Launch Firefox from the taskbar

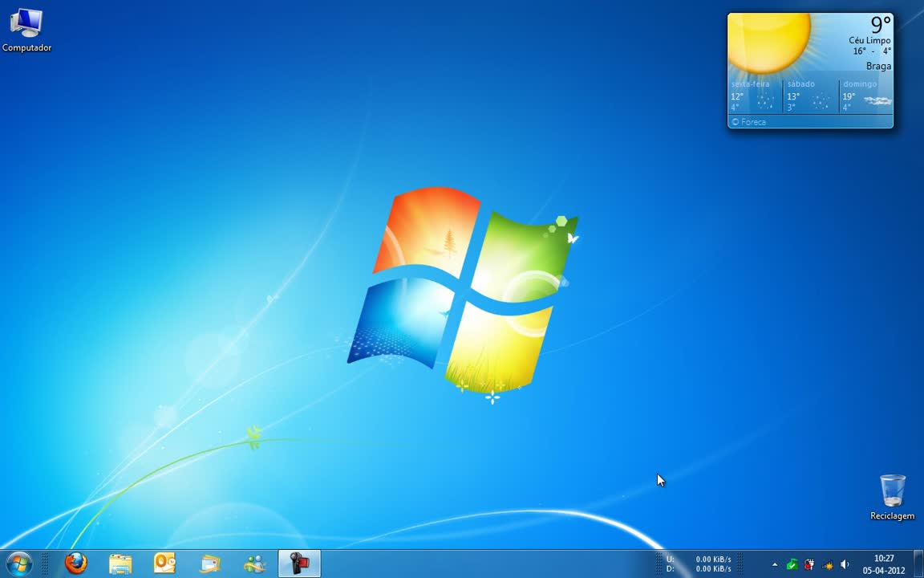75,564
